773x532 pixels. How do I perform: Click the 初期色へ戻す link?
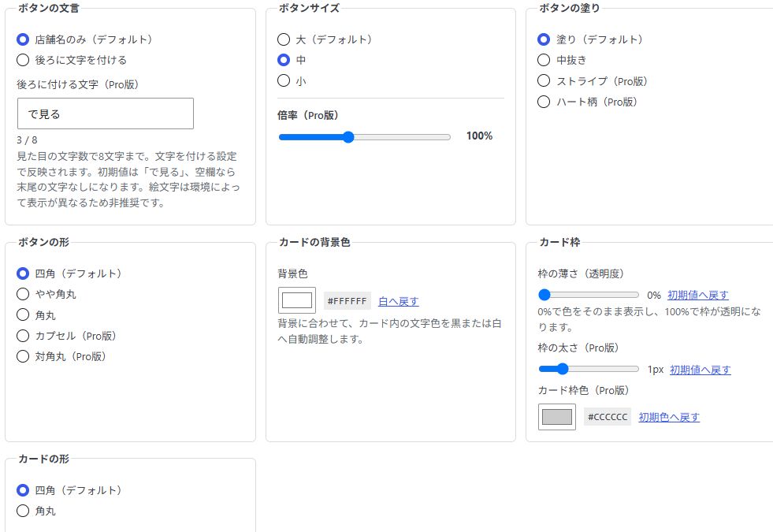(x=669, y=417)
